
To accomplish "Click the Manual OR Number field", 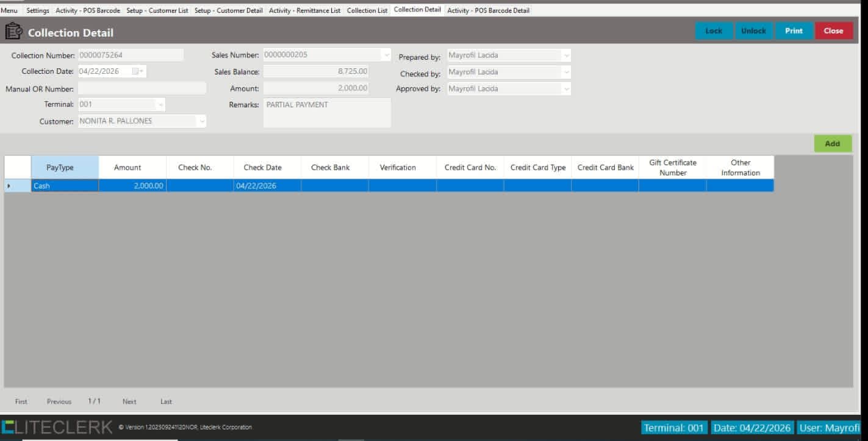I will coord(142,88).
